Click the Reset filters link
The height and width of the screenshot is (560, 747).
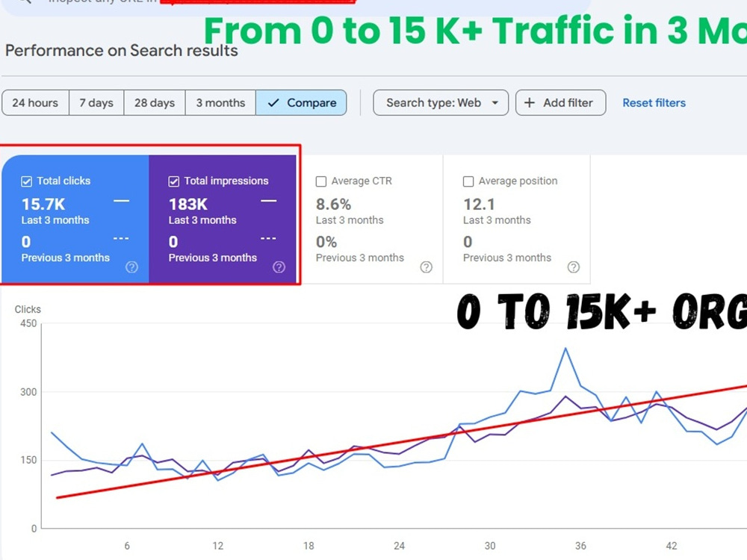point(654,103)
